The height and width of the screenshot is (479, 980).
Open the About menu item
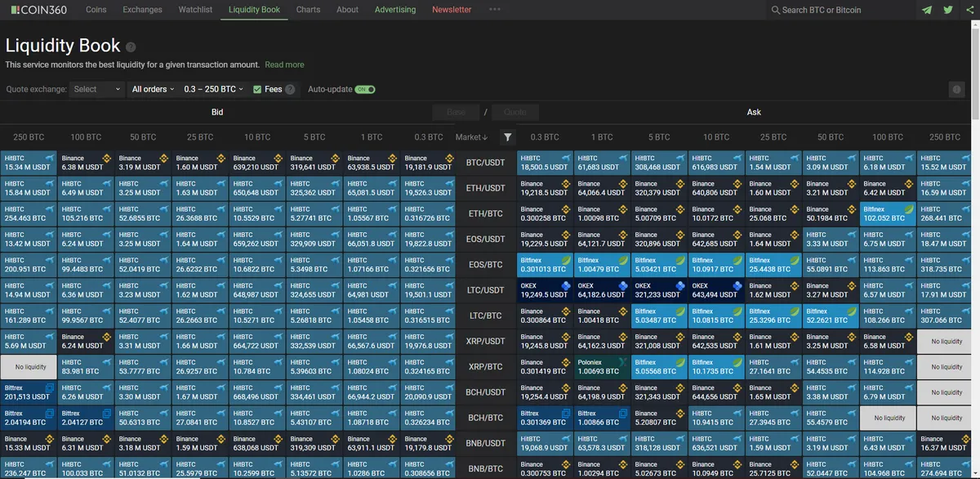pyautogui.click(x=347, y=10)
